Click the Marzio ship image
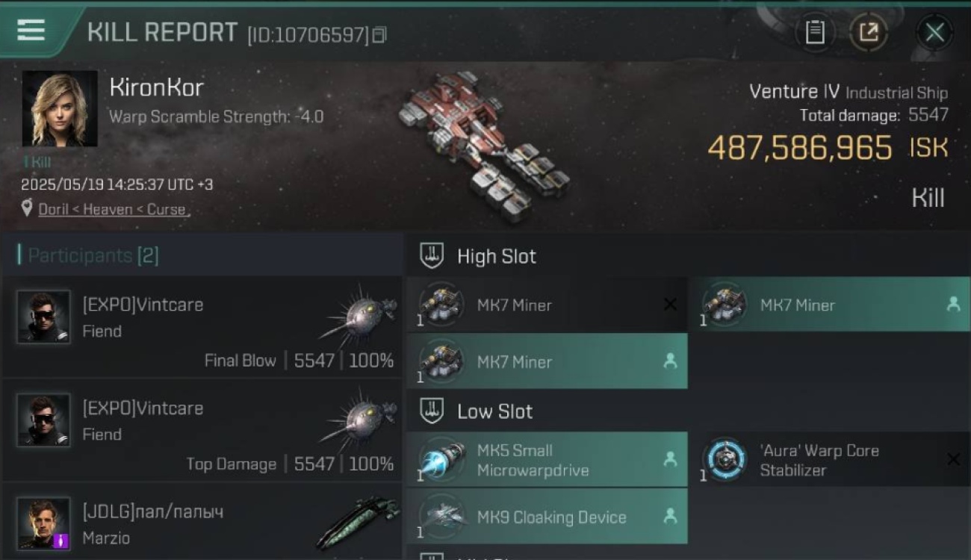 point(354,523)
